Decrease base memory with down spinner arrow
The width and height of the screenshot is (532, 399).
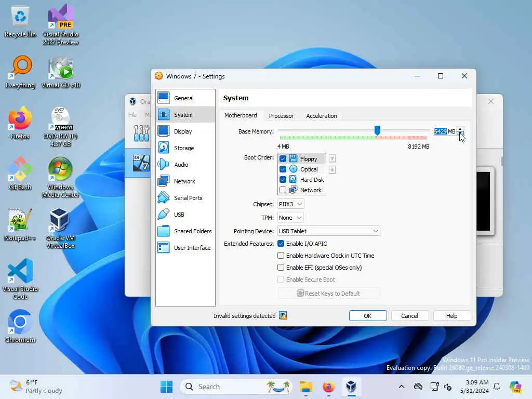460,134
